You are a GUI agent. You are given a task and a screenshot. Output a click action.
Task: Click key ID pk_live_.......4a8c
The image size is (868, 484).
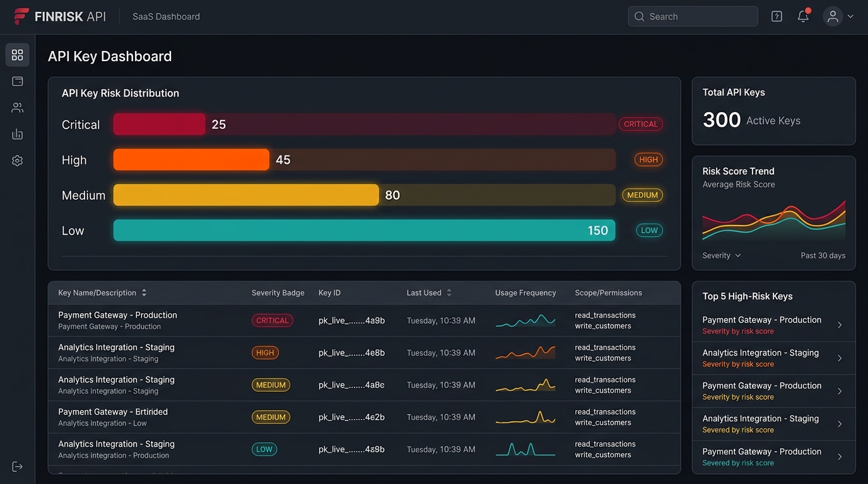point(351,384)
